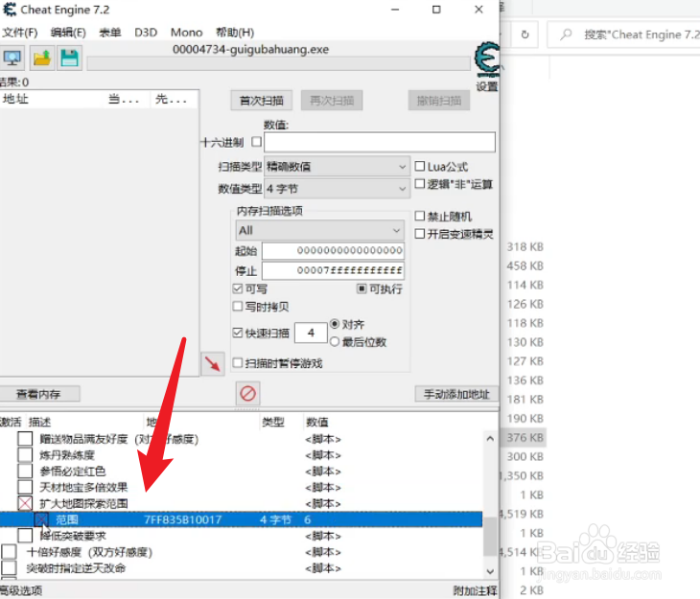Select the 376 KB file row in Explorer
The image size is (700, 599).
click(x=525, y=437)
